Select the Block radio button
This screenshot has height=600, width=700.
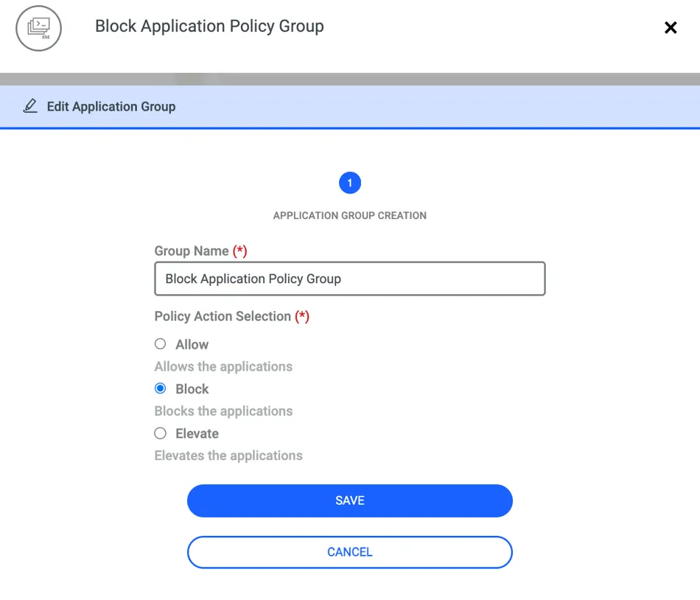coord(161,388)
